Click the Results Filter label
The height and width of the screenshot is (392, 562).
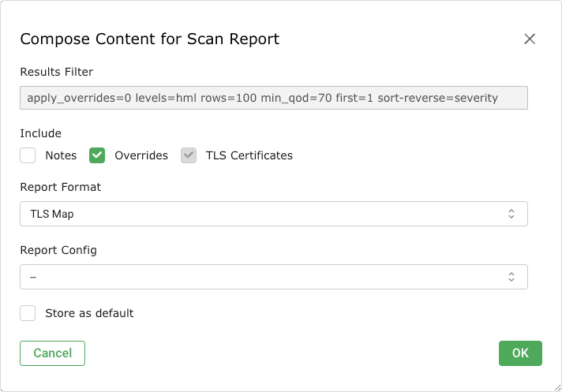[x=57, y=72]
